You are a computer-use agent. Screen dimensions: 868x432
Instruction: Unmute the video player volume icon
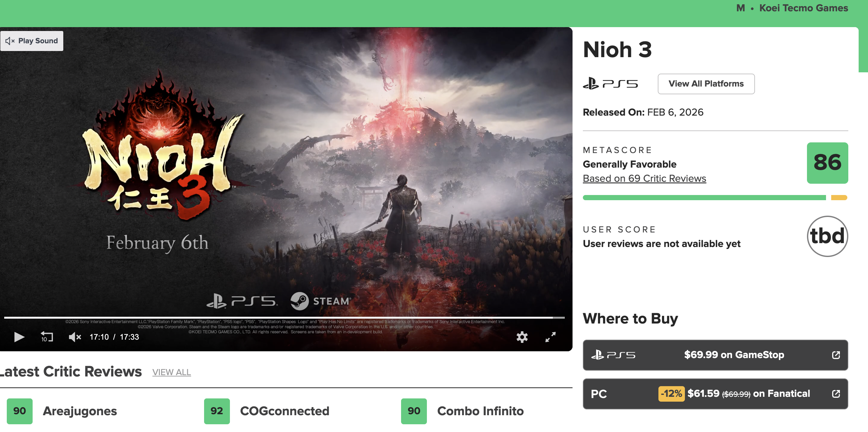pos(75,337)
